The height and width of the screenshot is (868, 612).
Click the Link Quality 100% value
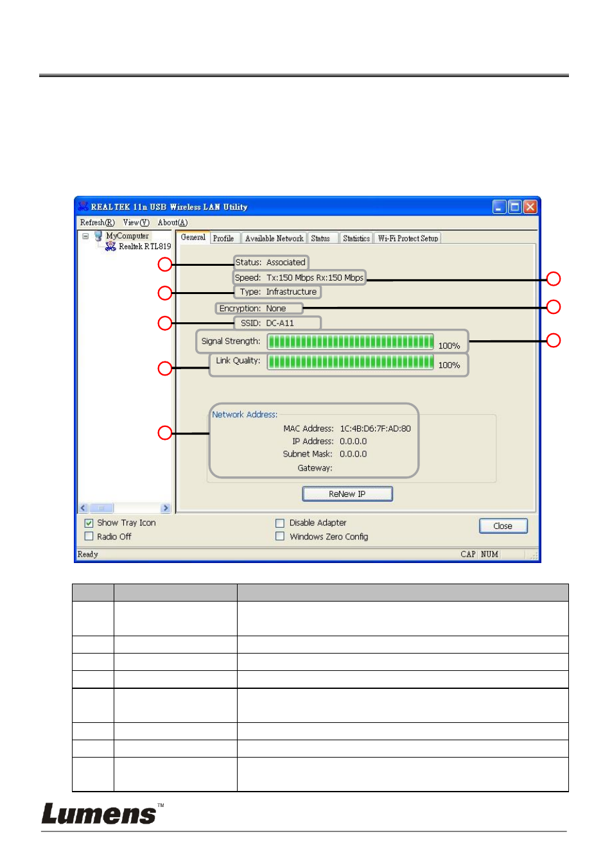click(x=449, y=365)
